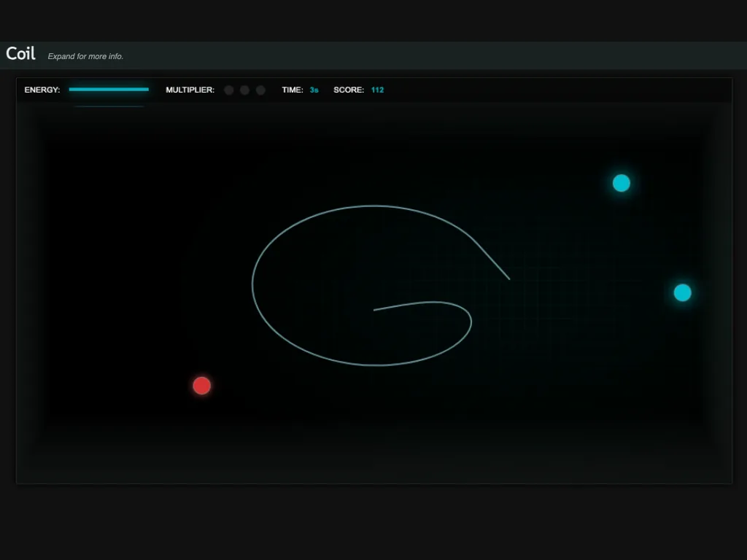Click the red enemy orb
The height and width of the screenshot is (560, 747).
pos(201,386)
